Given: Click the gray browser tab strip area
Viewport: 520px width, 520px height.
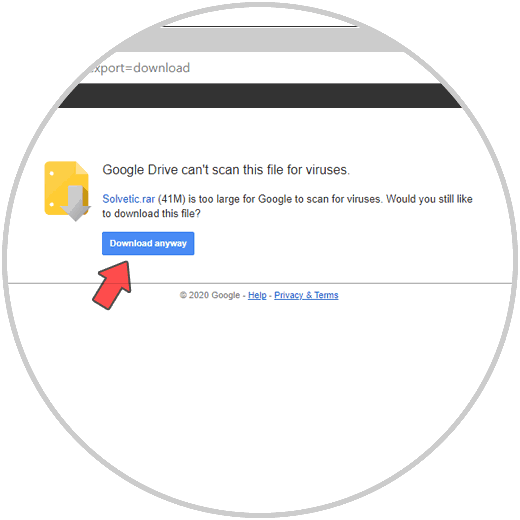Looking at the screenshot, I should point(260,40).
